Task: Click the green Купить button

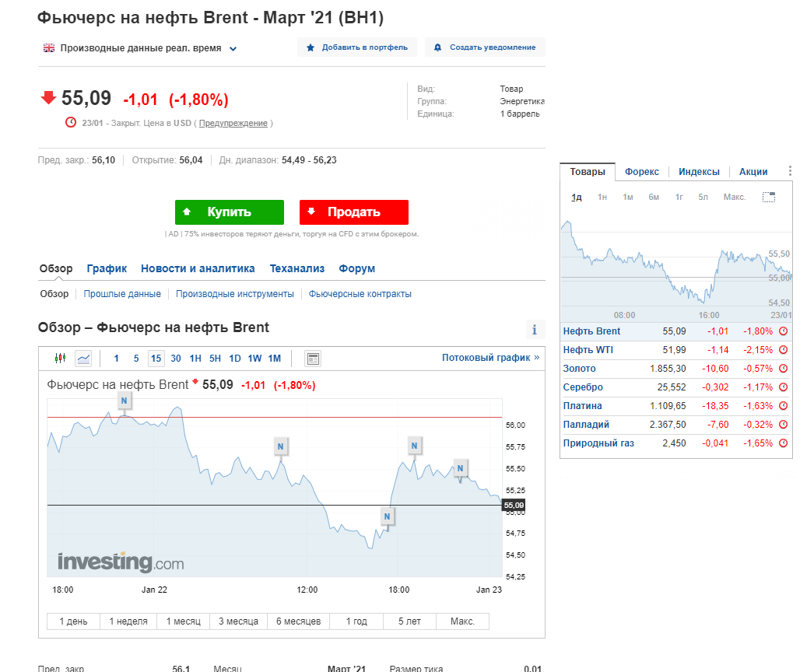Action: click(x=230, y=212)
